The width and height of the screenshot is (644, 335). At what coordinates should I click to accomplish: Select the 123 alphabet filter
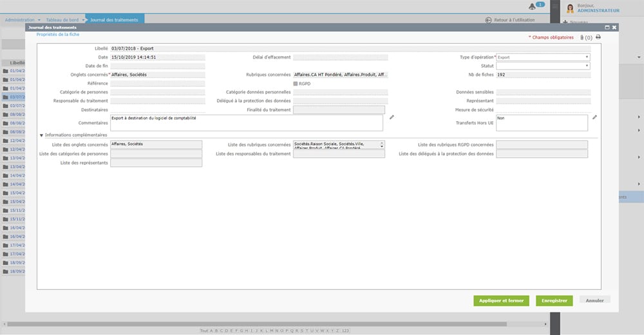345,330
